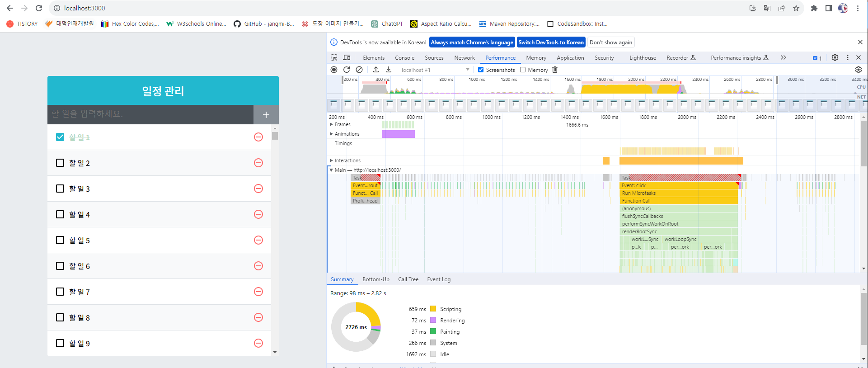The width and height of the screenshot is (868, 368).
Task: Expand the Frames track
Action: (x=331, y=124)
